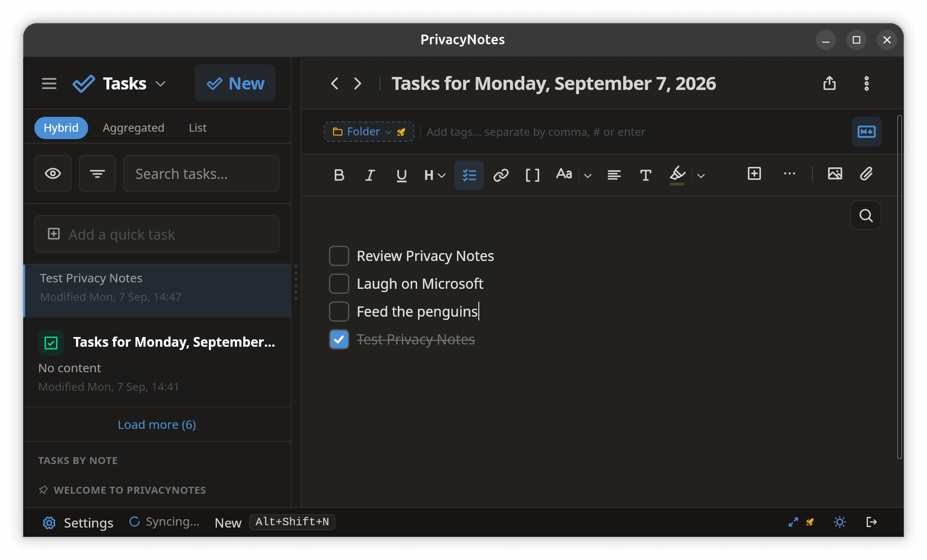Screen dimensions: 927x560
Task: Open the sort and filter options icon
Action: [97, 173]
